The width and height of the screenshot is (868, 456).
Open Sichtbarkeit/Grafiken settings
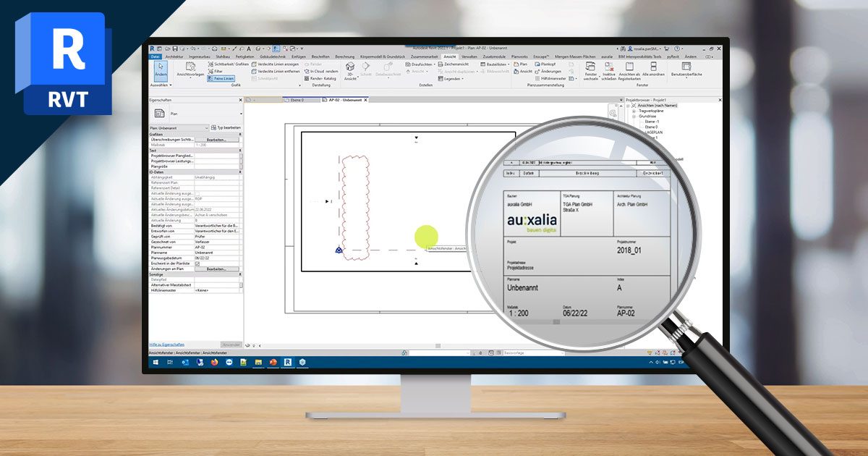pyautogui.click(x=227, y=64)
